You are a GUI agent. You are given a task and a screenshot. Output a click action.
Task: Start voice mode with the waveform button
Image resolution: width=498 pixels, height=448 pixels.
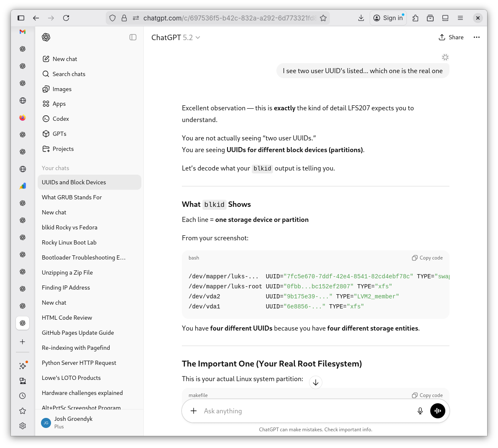[x=438, y=411]
